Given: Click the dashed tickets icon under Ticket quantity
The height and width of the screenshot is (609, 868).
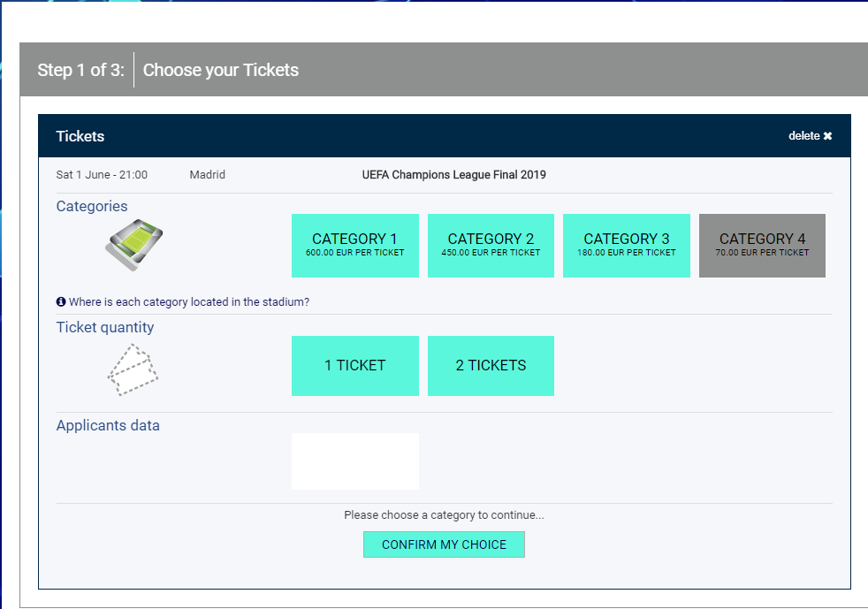Looking at the screenshot, I should [133, 369].
